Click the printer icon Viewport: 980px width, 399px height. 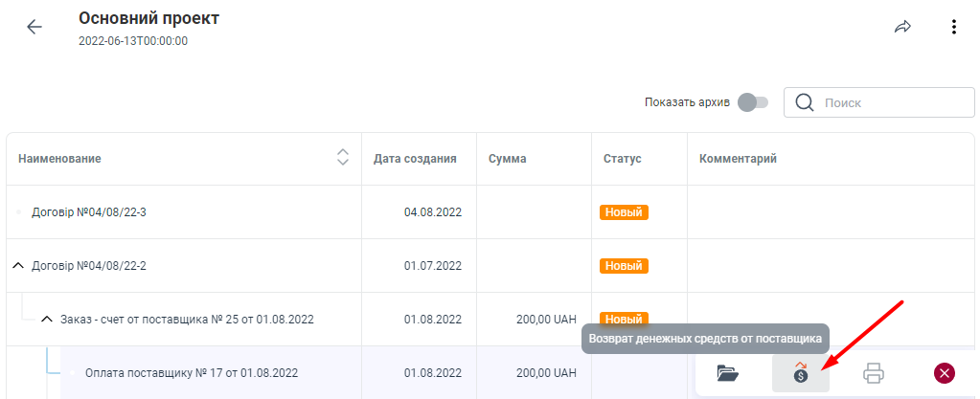[x=873, y=373]
